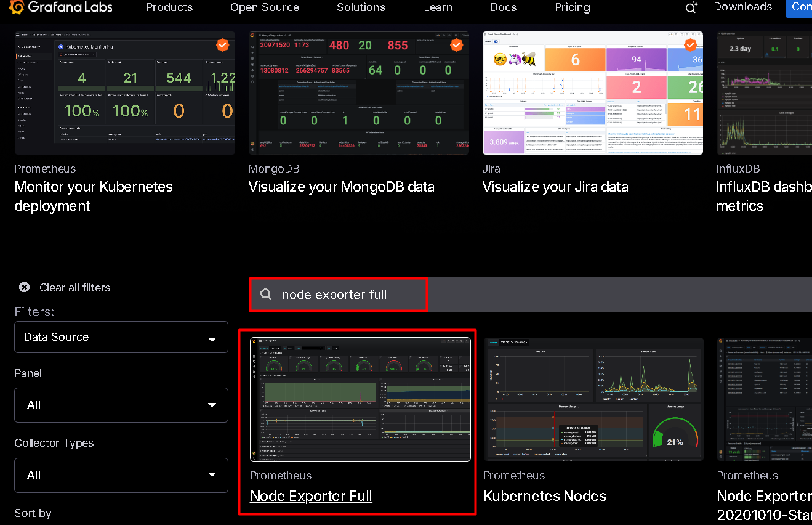Image resolution: width=812 pixels, height=525 pixels.
Task: Open Visualize your MongoDB data card
Action: (x=341, y=187)
